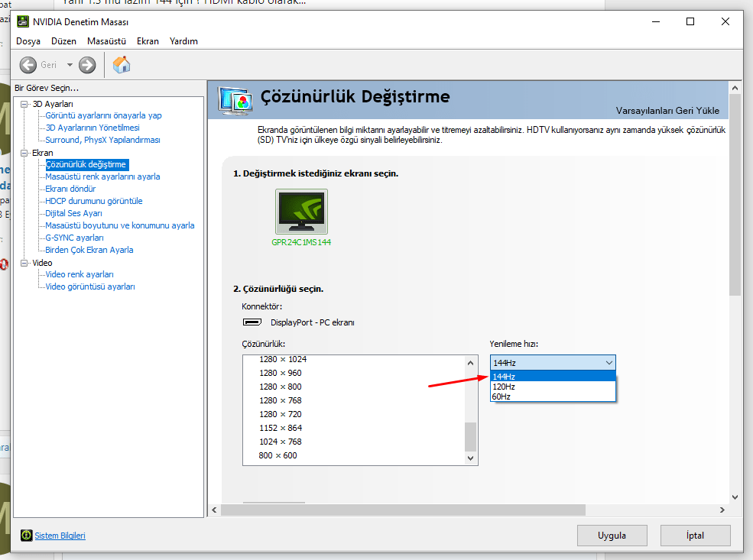Click main panel vertical scroll up arrow
This screenshot has width=753, height=560.
coord(735,88)
